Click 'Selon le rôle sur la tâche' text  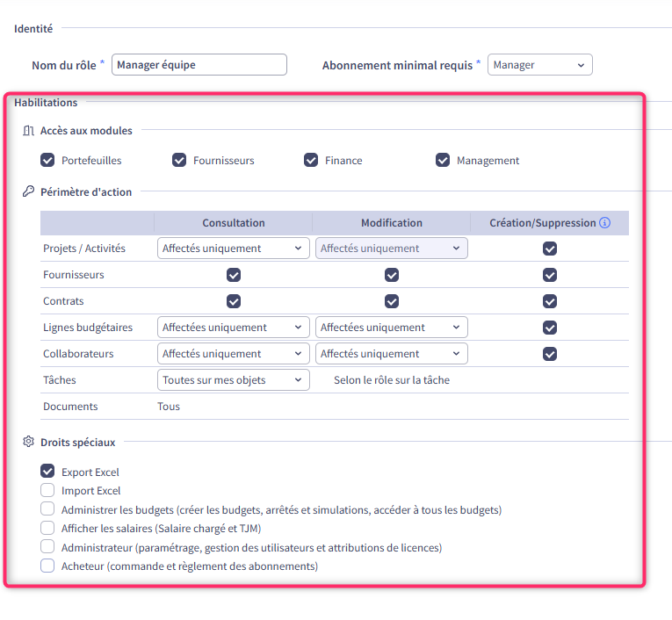pyautogui.click(x=392, y=380)
